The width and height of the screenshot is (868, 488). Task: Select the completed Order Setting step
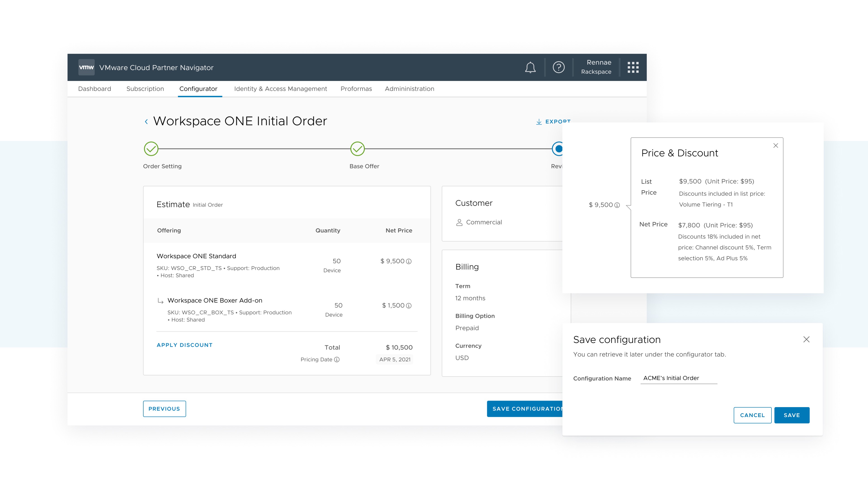[151, 149]
